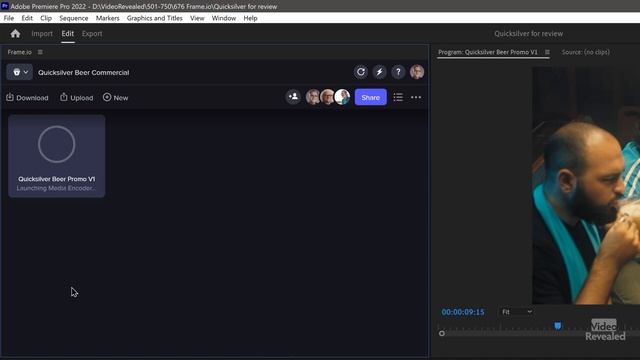
Task: Click the Launching Media Encoder status text
Action: (x=56, y=188)
